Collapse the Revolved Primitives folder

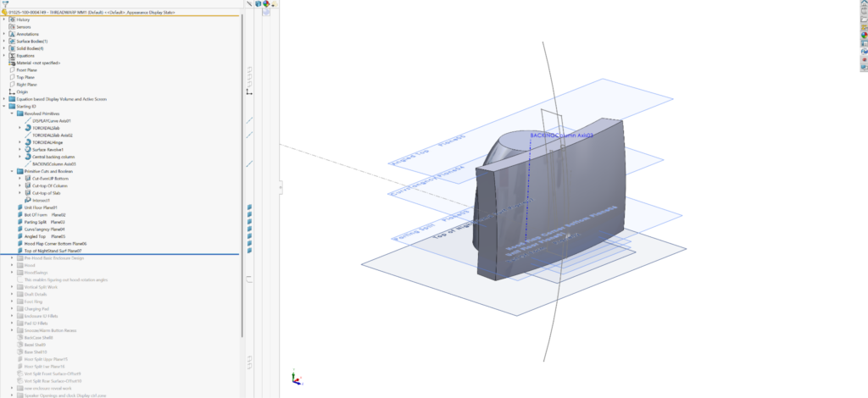[12, 113]
